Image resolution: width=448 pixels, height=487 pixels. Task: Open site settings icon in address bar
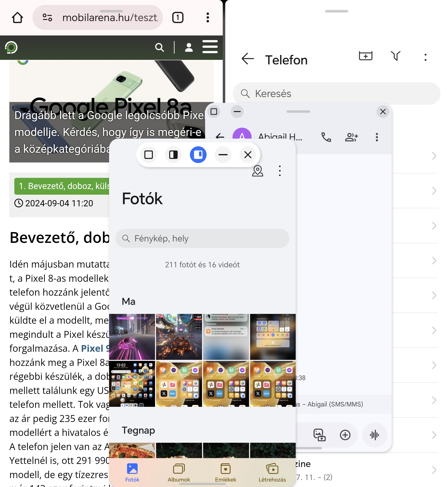click(47, 17)
